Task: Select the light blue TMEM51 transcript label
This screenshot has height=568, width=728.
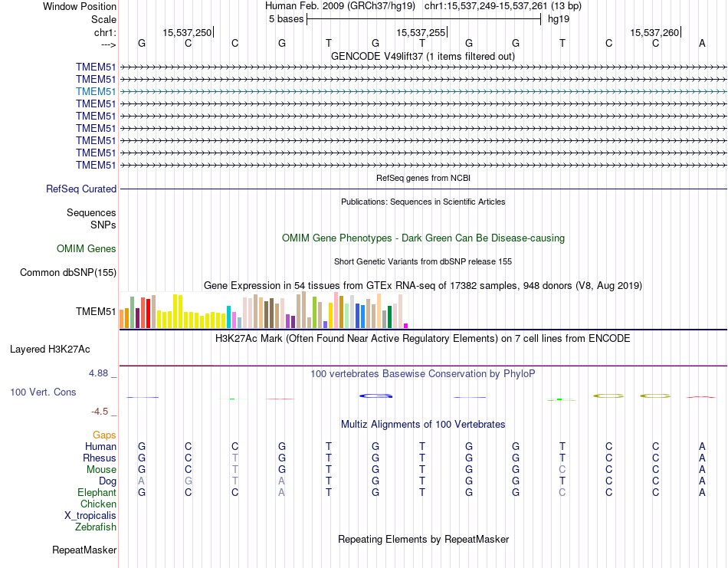Action: [96, 91]
